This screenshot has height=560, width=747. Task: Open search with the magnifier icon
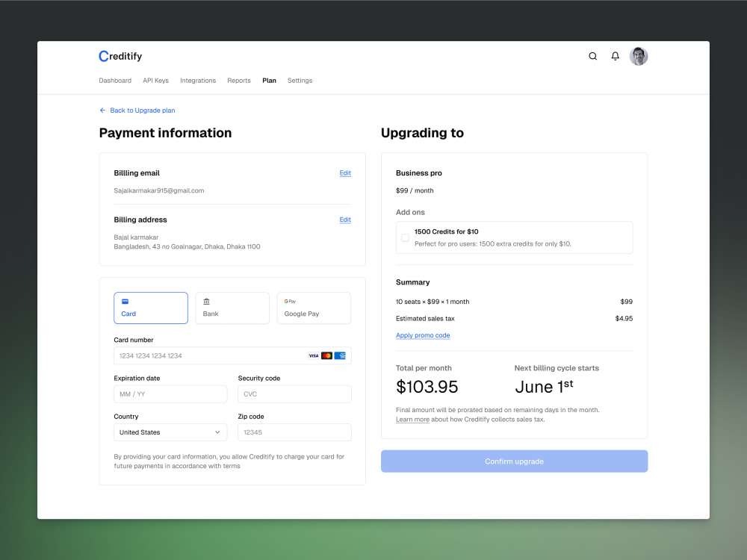point(592,56)
